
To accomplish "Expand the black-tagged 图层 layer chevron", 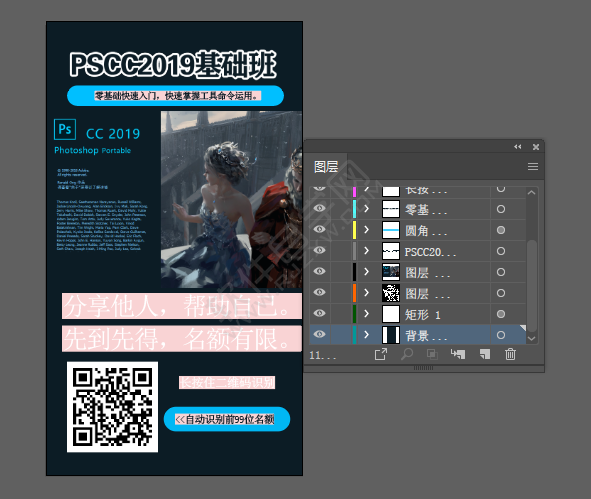I will click(x=366, y=272).
